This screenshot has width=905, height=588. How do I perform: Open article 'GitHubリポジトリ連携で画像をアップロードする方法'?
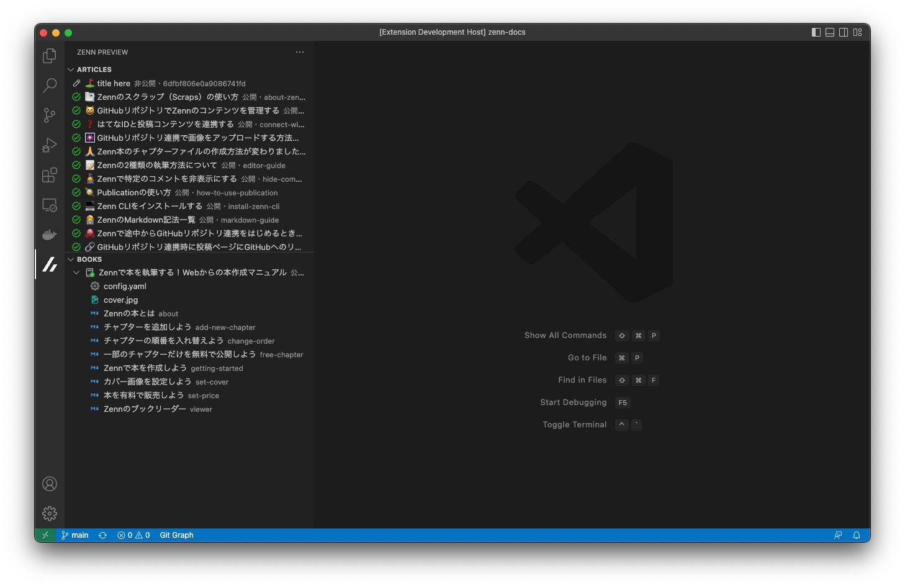189,138
